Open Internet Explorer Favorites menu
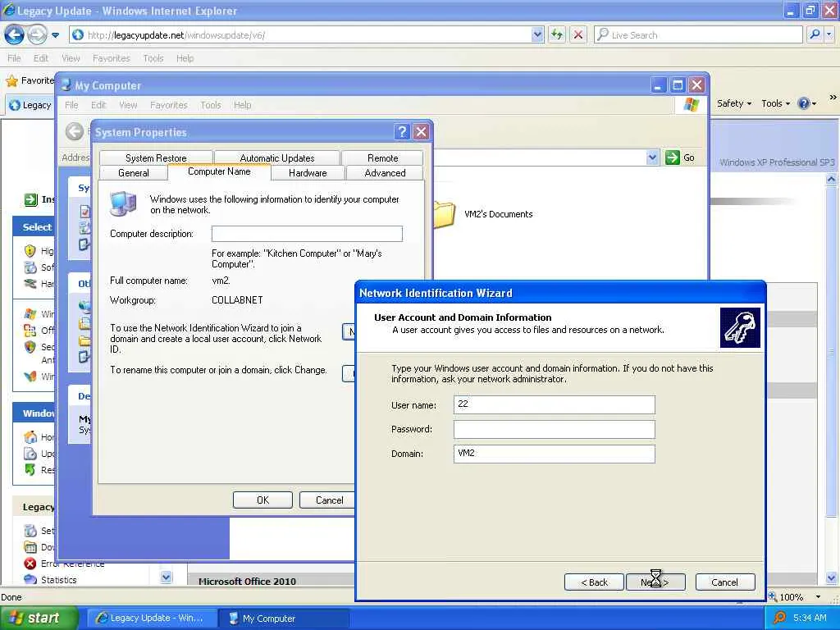The width and height of the screenshot is (840, 630). 111,58
